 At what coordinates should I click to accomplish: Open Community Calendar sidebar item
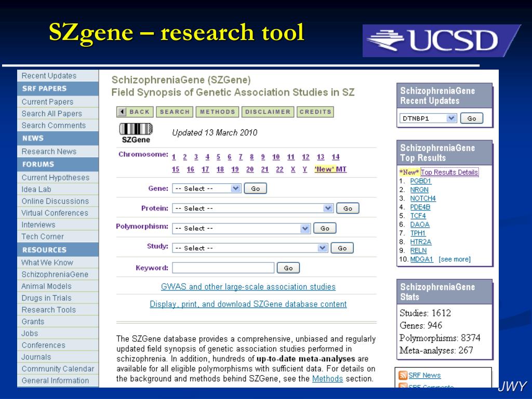point(58,369)
